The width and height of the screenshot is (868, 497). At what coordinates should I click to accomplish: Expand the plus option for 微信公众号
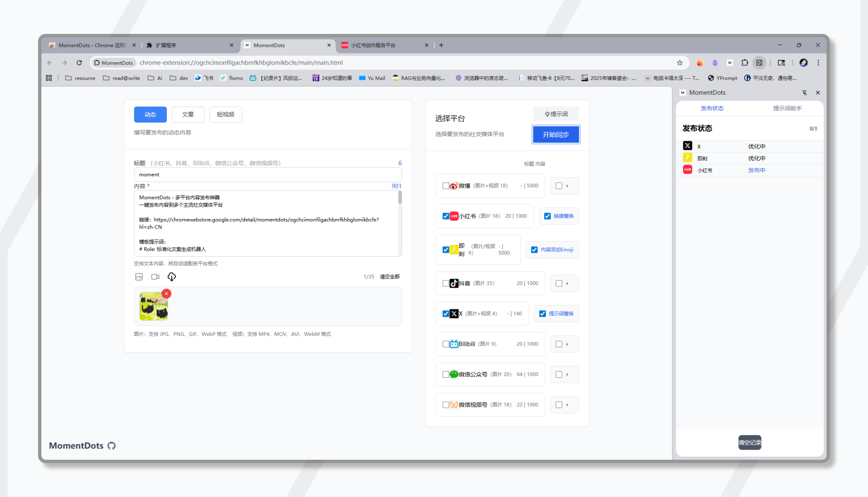[567, 374]
